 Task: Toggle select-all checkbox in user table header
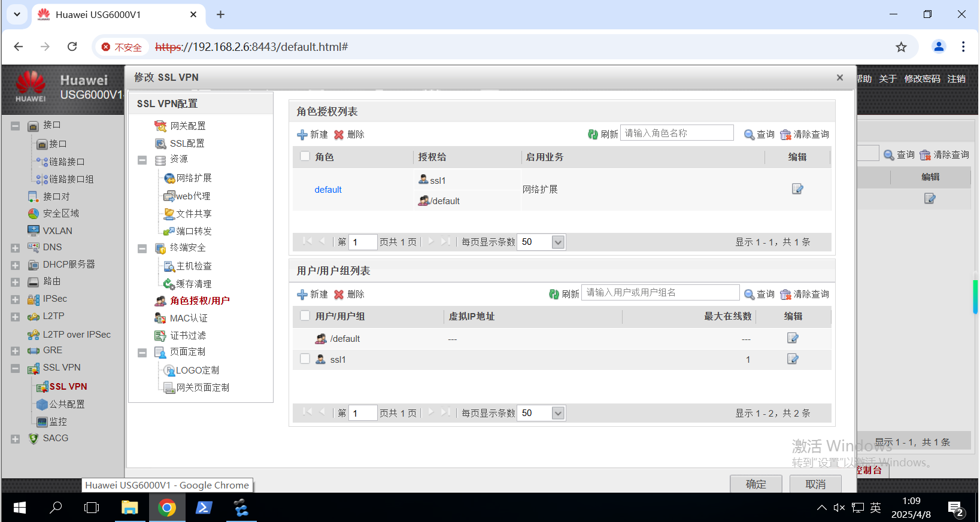305,315
